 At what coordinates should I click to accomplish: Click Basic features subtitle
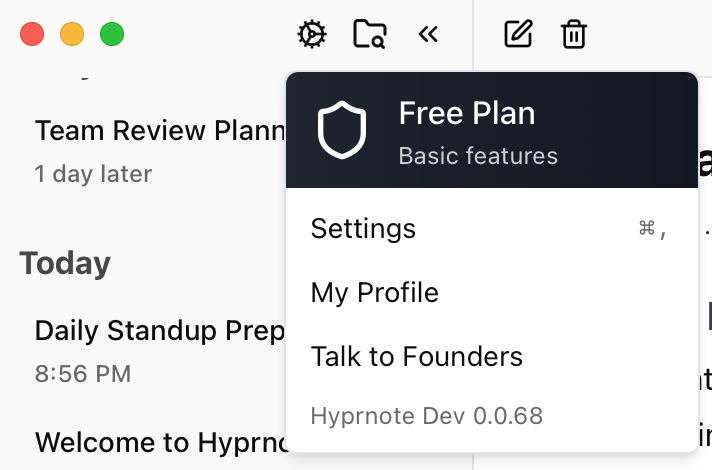click(478, 156)
